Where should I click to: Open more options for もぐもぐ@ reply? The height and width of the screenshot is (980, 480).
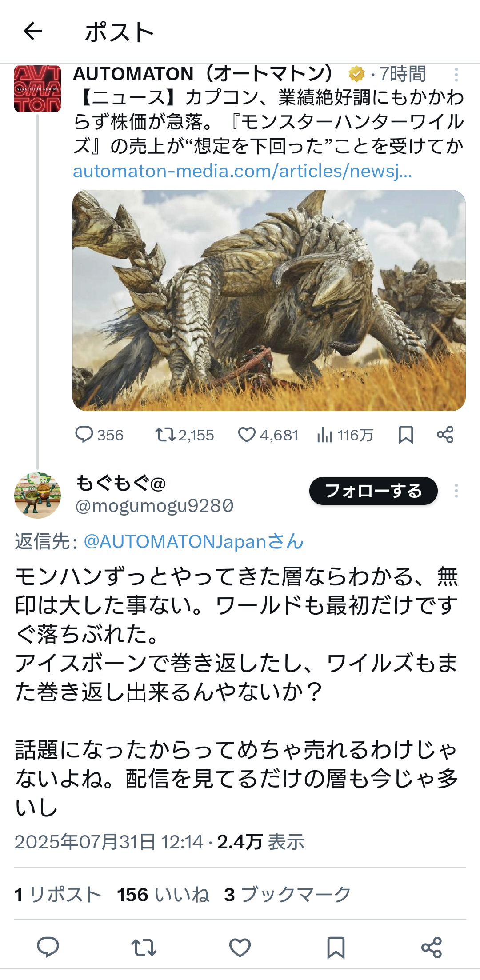[x=456, y=491]
